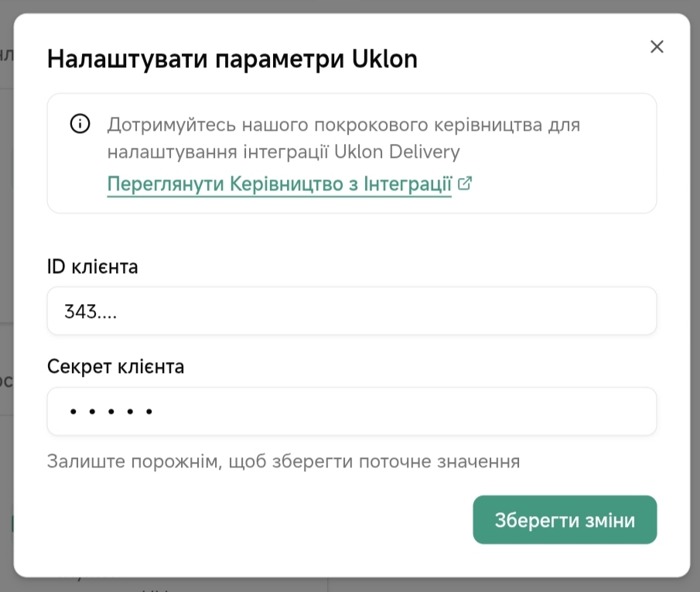Click the Дотримуйтесь нашого покрокового керівництва text
This screenshot has height=592, width=700.
(343, 125)
